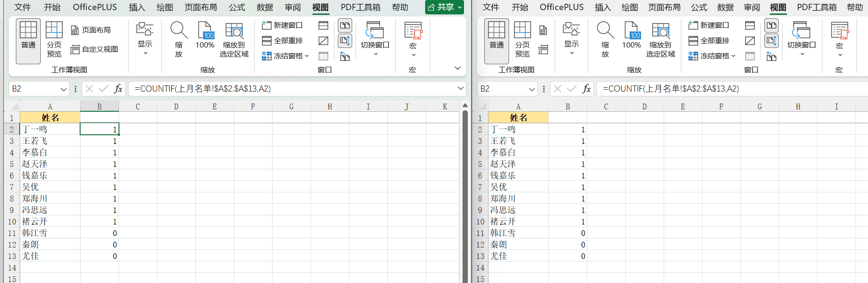Select cell 姓名 in left window
Screen dimensions: 868x283
pyautogui.click(x=50, y=118)
